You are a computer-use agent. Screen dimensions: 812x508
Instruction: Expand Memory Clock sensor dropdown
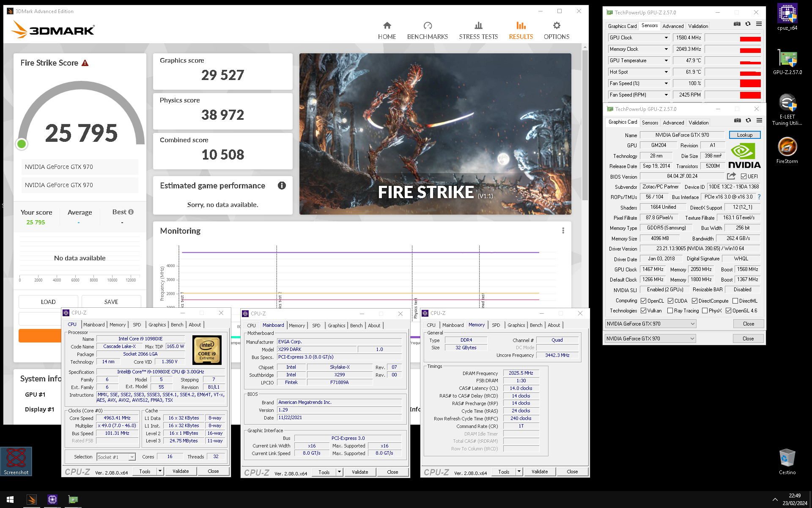click(x=666, y=49)
